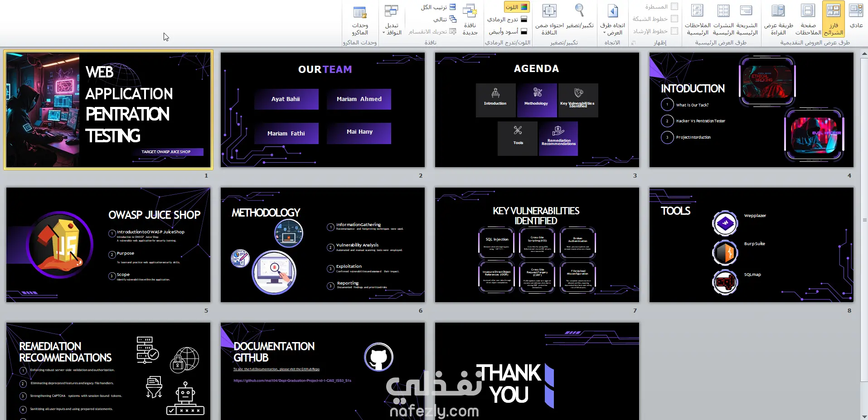Select the Intoduction slide thumbnail
868x420 pixels.
[x=752, y=110]
